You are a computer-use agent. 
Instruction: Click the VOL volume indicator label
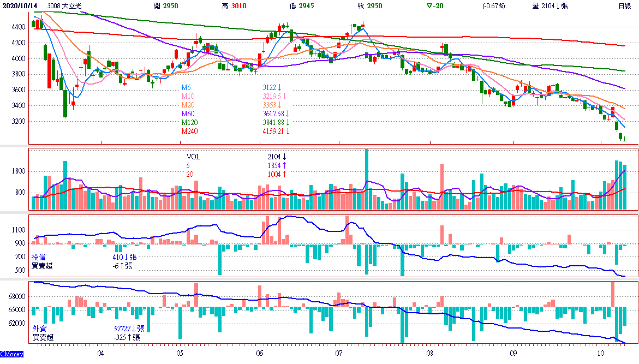(x=193, y=157)
